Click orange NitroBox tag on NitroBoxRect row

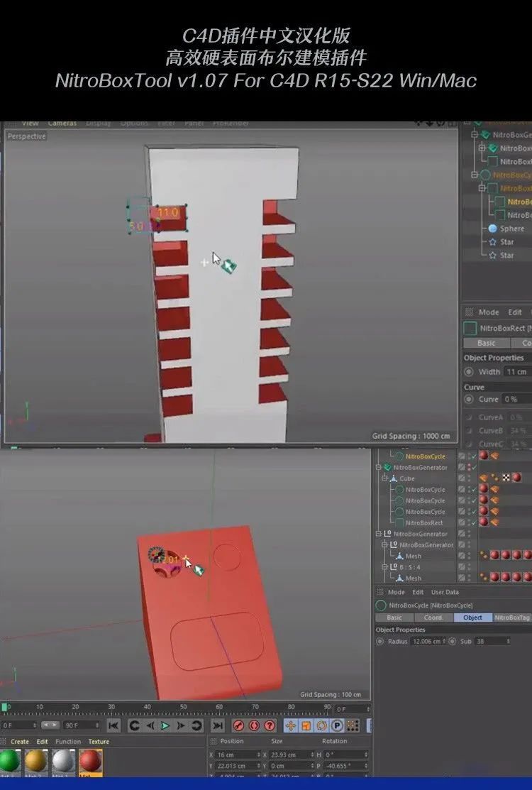click(494, 522)
